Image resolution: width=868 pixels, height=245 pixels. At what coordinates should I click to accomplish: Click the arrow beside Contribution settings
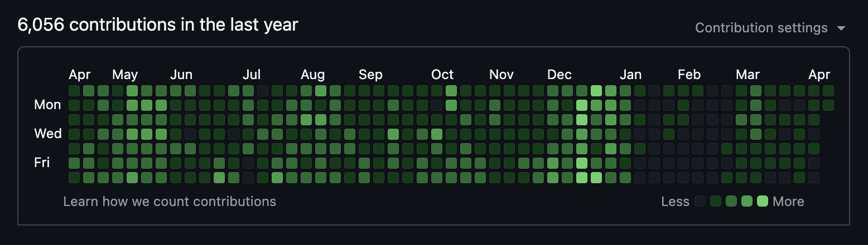pos(841,28)
